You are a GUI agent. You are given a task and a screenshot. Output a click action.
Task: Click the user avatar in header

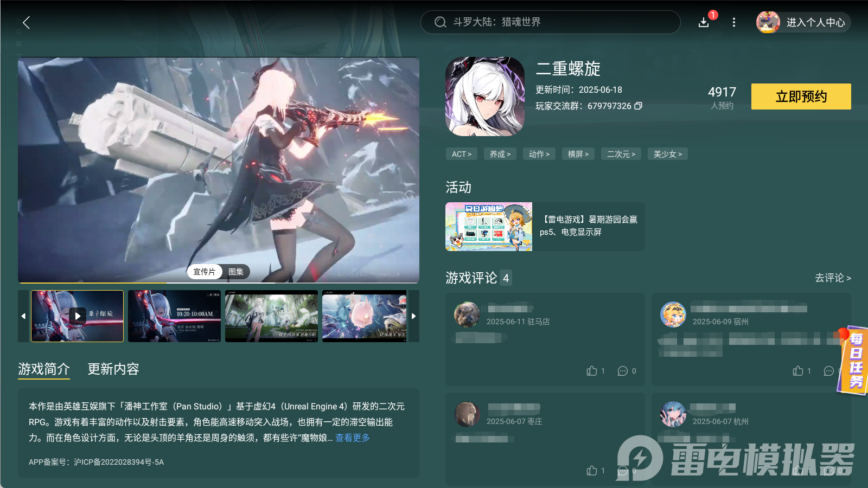(768, 22)
